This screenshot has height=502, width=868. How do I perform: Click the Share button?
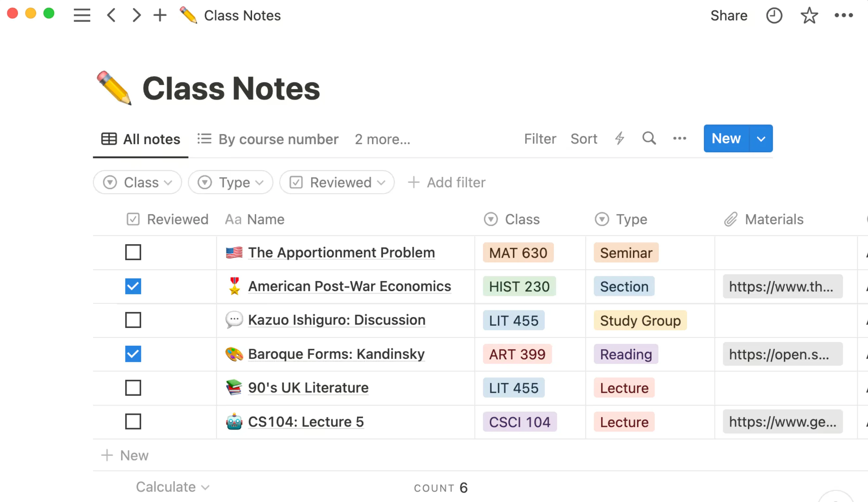point(729,16)
